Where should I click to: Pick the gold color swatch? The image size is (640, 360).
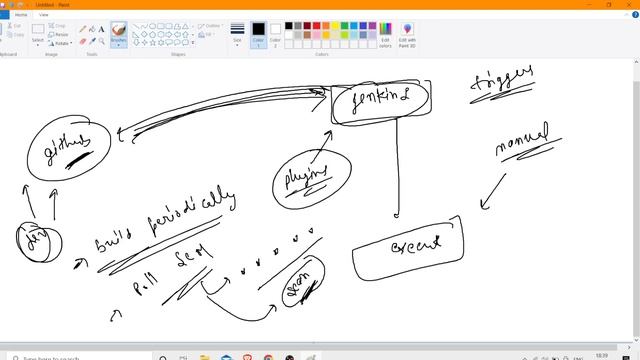(326, 35)
